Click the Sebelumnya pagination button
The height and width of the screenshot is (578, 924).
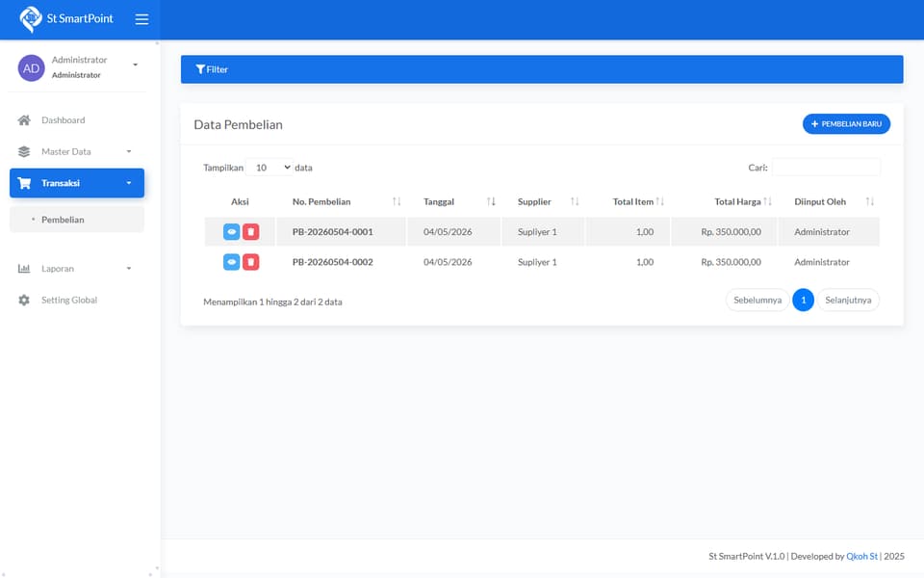(x=757, y=301)
